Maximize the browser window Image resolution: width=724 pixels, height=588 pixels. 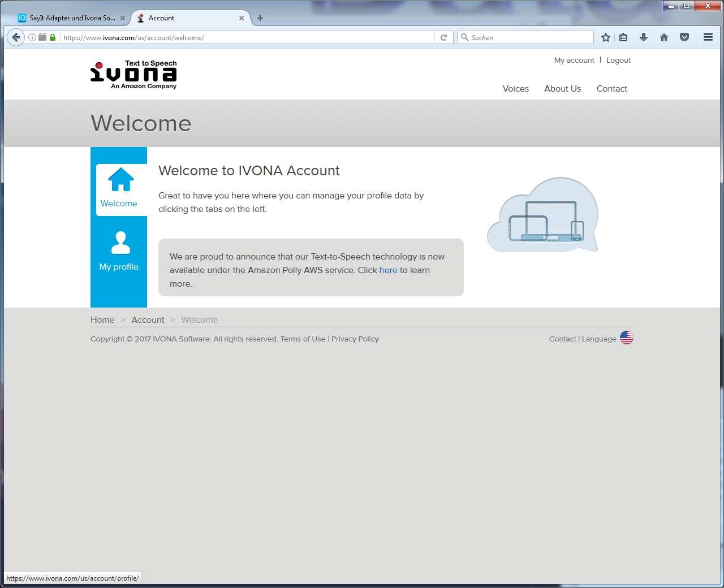pyautogui.click(x=686, y=6)
